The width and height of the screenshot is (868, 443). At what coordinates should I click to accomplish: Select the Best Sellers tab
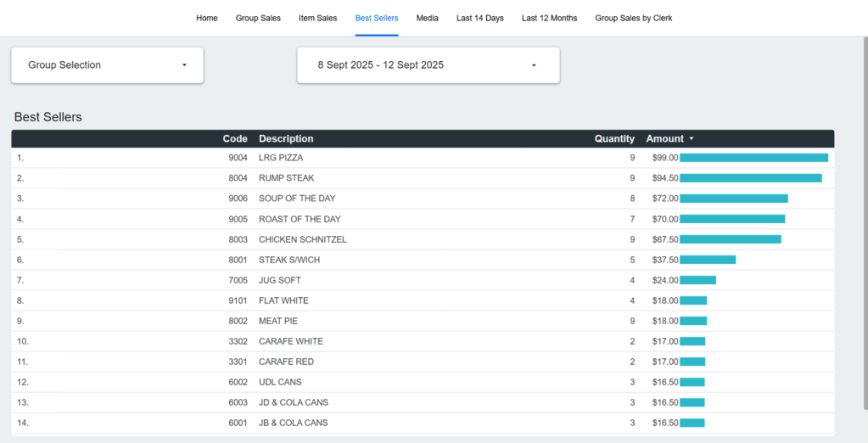pyautogui.click(x=377, y=18)
